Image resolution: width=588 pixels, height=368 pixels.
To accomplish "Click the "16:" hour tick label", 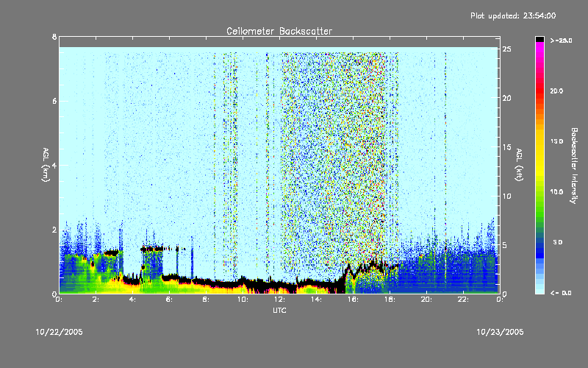I will point(353,300).
